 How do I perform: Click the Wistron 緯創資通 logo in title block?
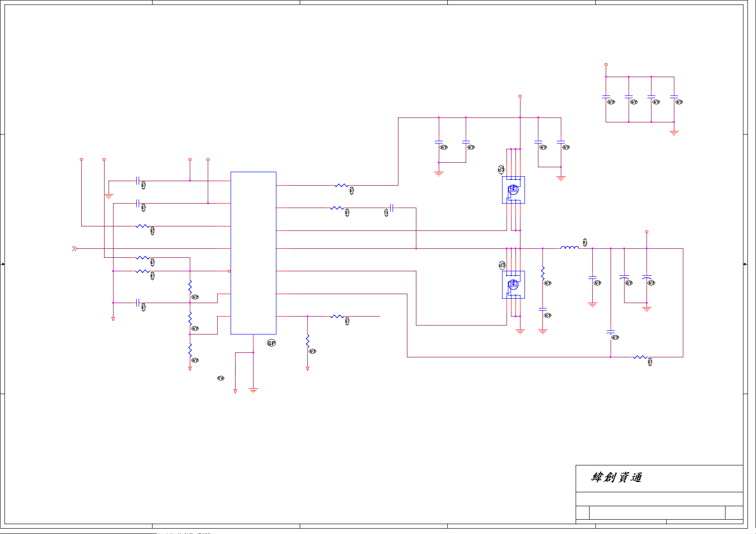point(616,478)
